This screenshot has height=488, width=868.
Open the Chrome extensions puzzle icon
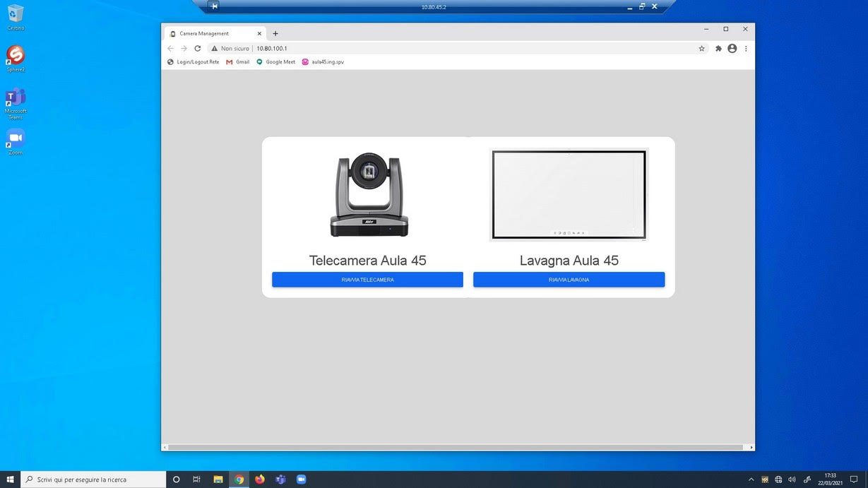(x=718, y=49)
